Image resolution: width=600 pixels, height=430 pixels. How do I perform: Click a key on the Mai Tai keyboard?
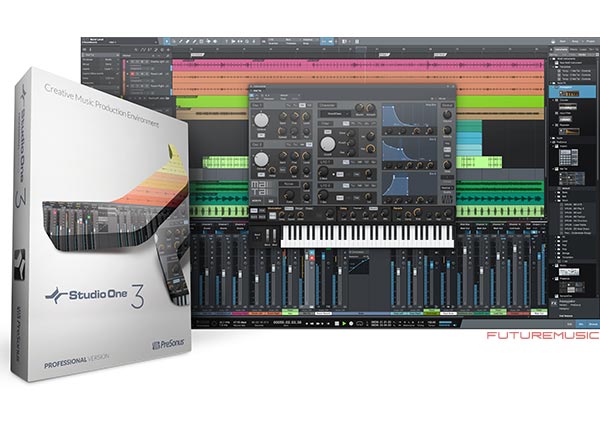click(367, 235)
